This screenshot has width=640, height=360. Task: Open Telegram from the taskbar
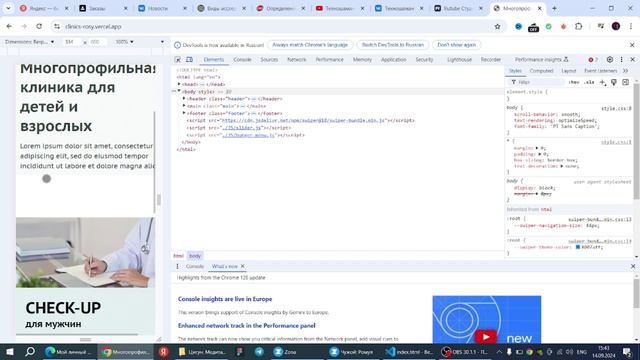(259, 351)
